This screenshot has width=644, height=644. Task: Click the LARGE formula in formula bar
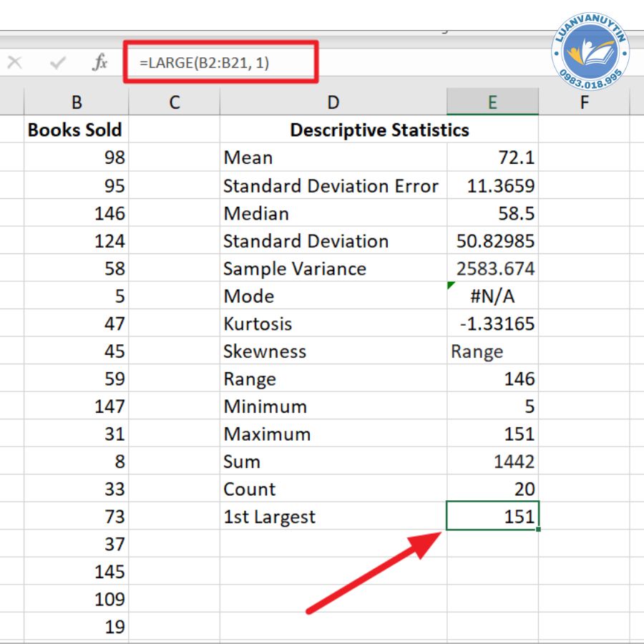pos(205,63)
